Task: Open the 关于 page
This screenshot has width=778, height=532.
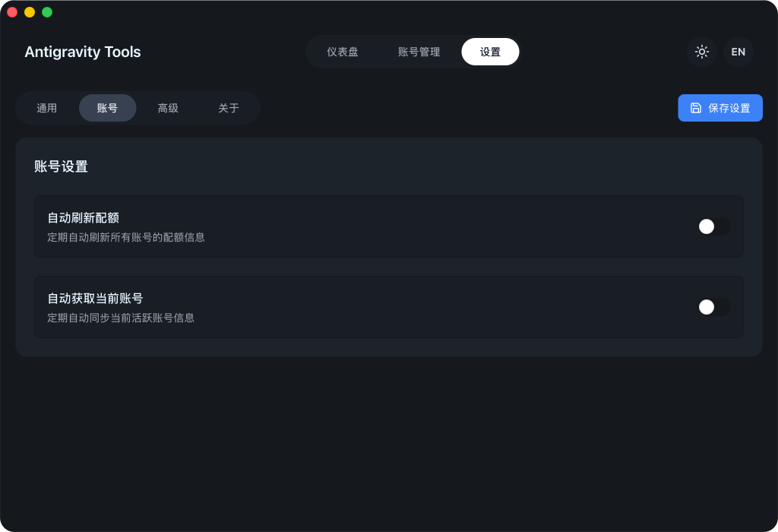Action: [228, 108]
